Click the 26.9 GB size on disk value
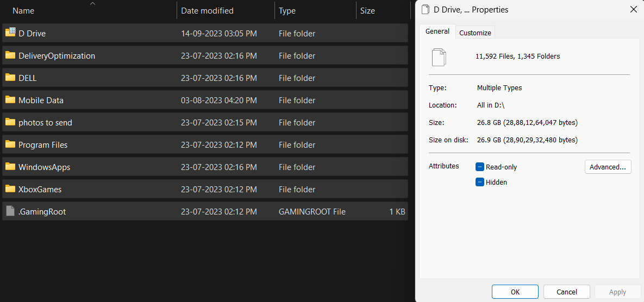 (527, 140)
